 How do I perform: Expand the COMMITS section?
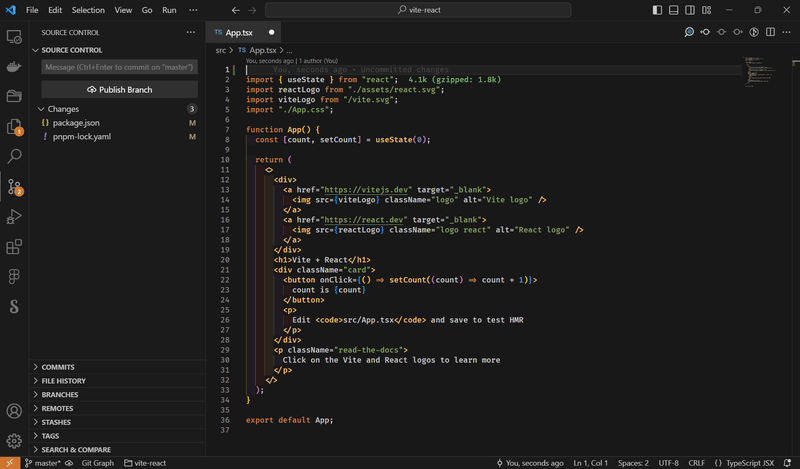pyautogui.click(x=118, y=367)
